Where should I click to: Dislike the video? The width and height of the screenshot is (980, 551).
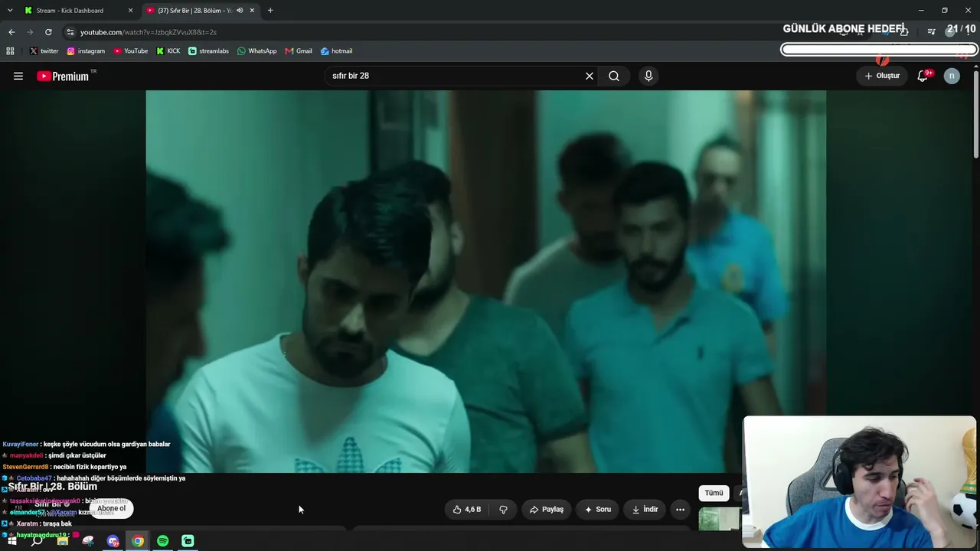(x=503, y=510)
